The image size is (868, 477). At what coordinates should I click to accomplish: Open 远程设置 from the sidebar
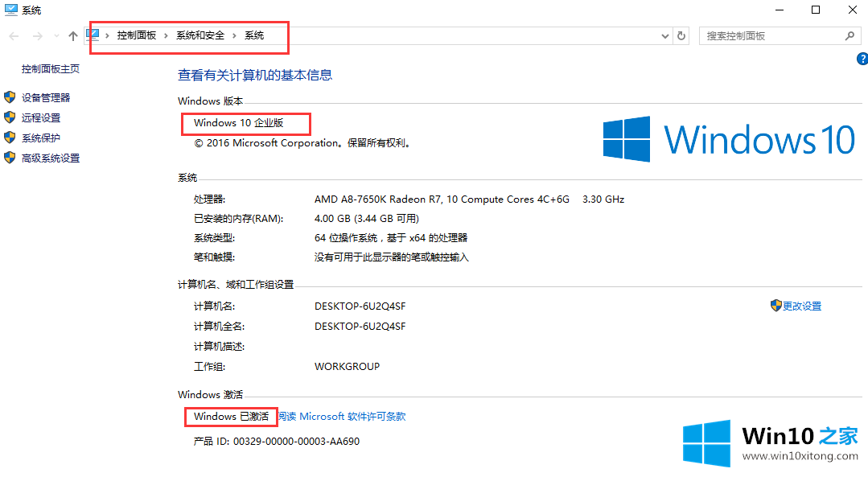pyautogui.click(x=41, y=117)
